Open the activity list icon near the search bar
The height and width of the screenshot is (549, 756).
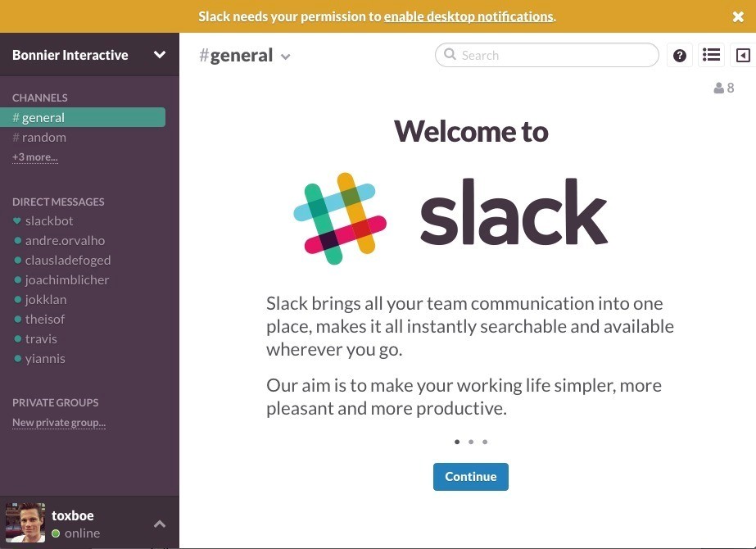pos(711,55)
